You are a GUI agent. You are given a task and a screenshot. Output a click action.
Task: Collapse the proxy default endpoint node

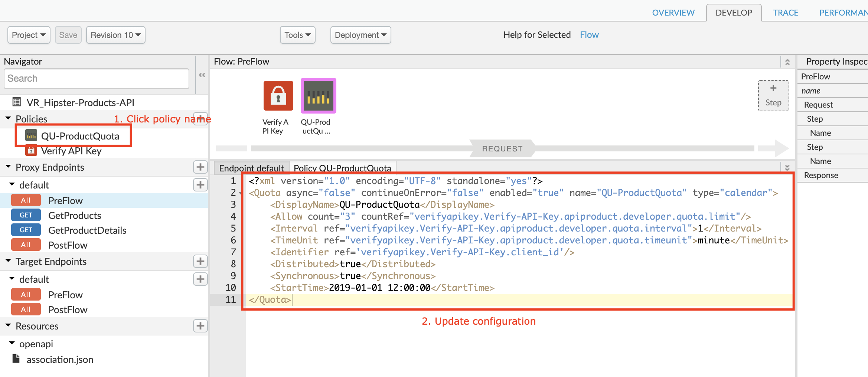(12, 184)
